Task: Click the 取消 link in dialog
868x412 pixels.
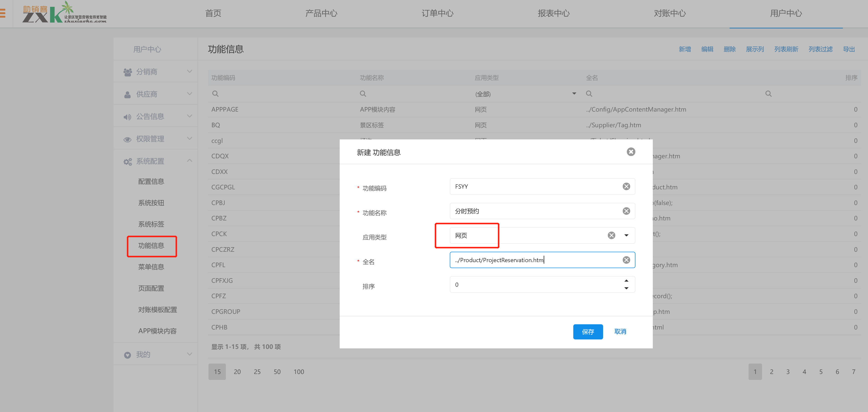Action: [620, 331]
